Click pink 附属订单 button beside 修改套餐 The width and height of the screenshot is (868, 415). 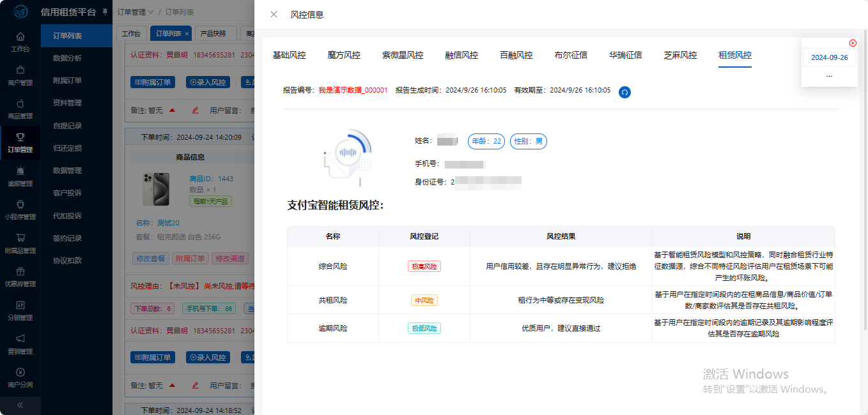point(190,259)
